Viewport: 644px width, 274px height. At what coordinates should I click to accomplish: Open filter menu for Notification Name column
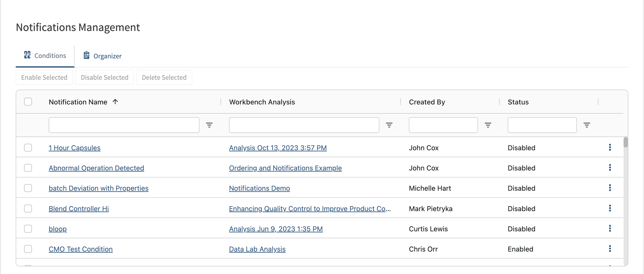209,125
